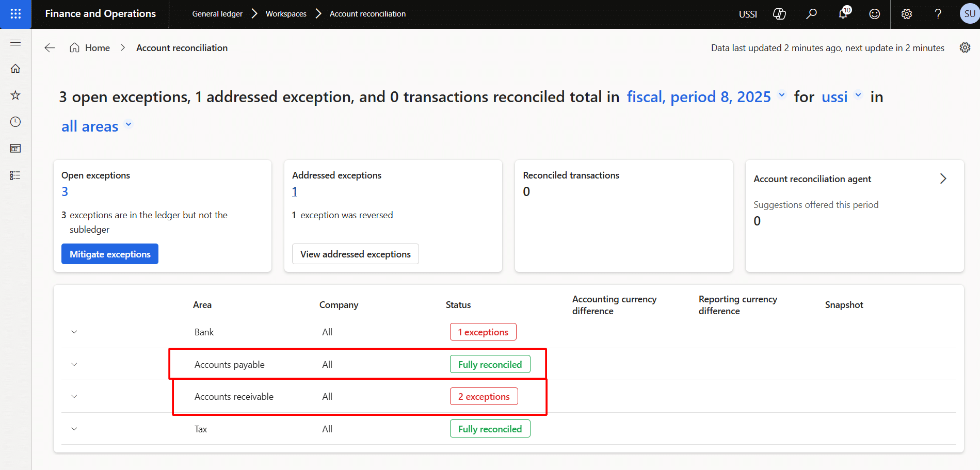Click the feedback smiley icon
The width and height of the screenshot is (980, 470).
click(x=875, y=14)
